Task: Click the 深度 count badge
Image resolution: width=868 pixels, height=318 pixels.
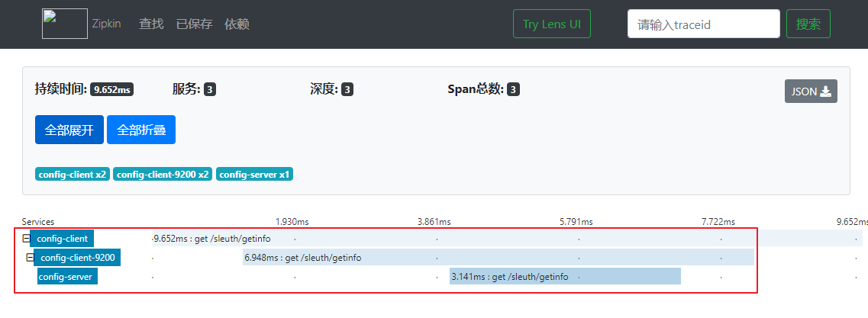Action: [x=347, y=89]
